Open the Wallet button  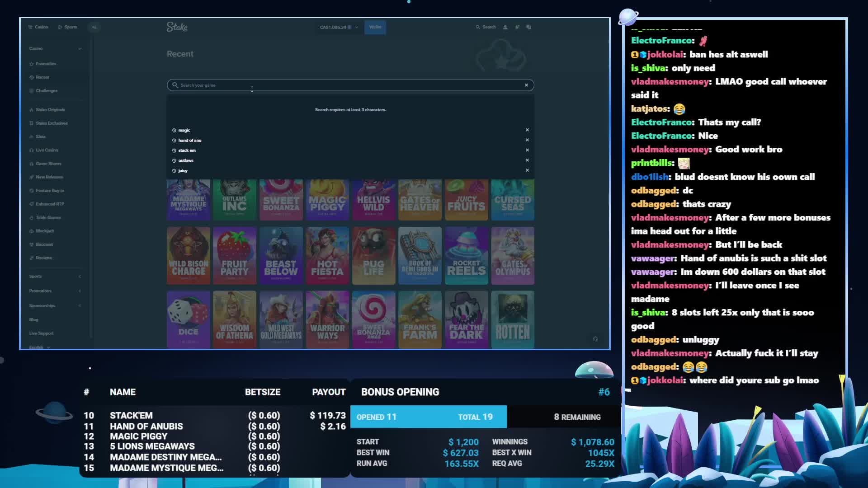tap(375, 27)
